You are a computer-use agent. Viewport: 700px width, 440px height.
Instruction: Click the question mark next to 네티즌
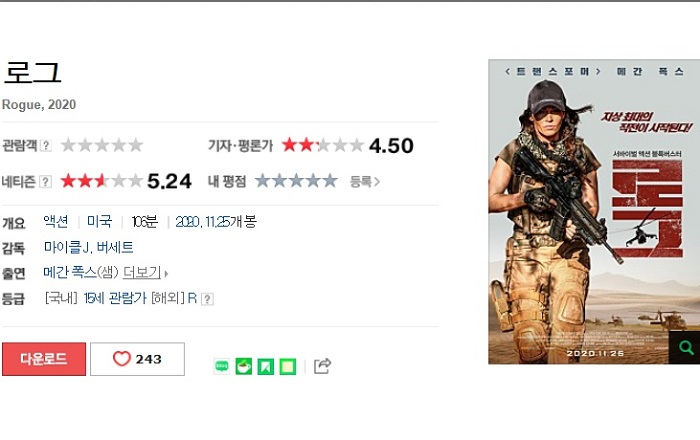click(x=46, y=182)
